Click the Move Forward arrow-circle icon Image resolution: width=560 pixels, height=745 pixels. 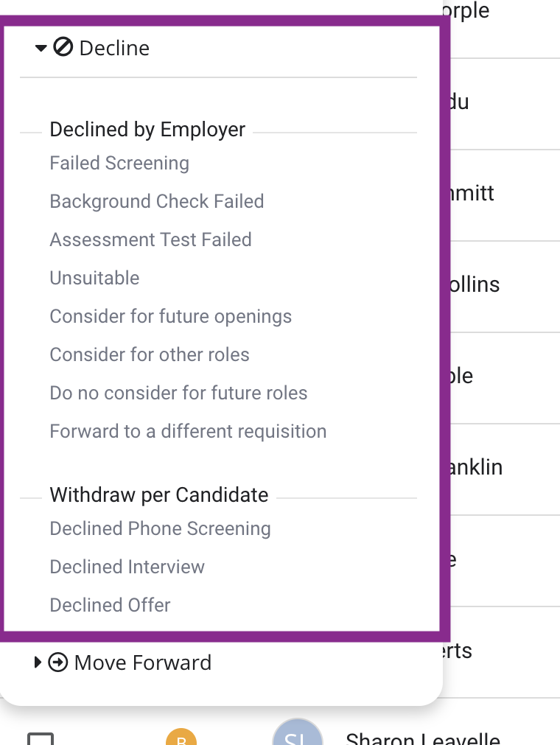58,662
